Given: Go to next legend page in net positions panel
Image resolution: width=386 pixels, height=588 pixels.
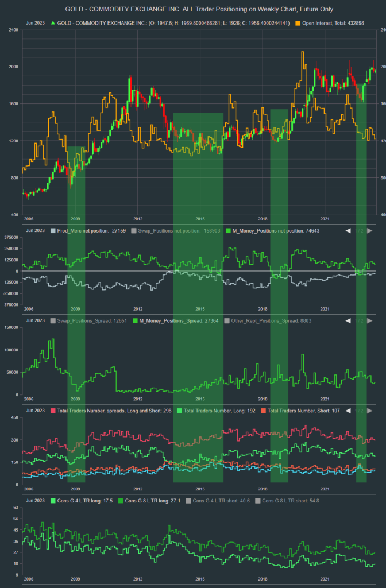Looking at the screenshot, I should click(370, 230).
